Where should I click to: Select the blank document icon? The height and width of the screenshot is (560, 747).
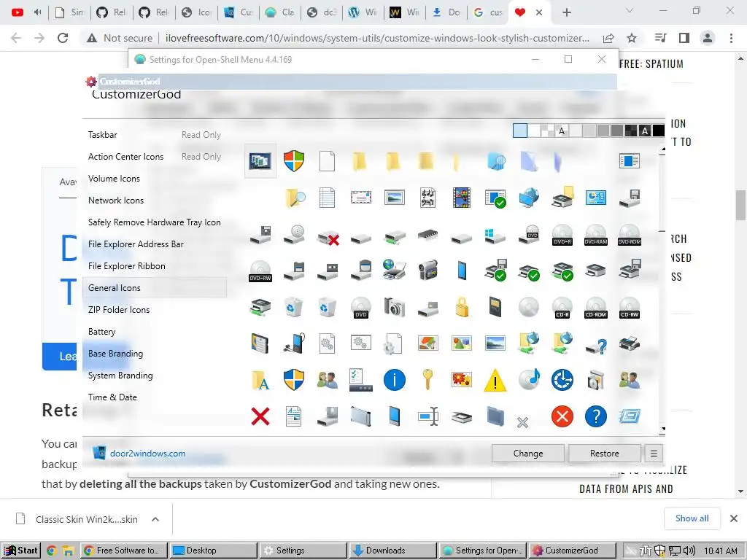point(327,161)
